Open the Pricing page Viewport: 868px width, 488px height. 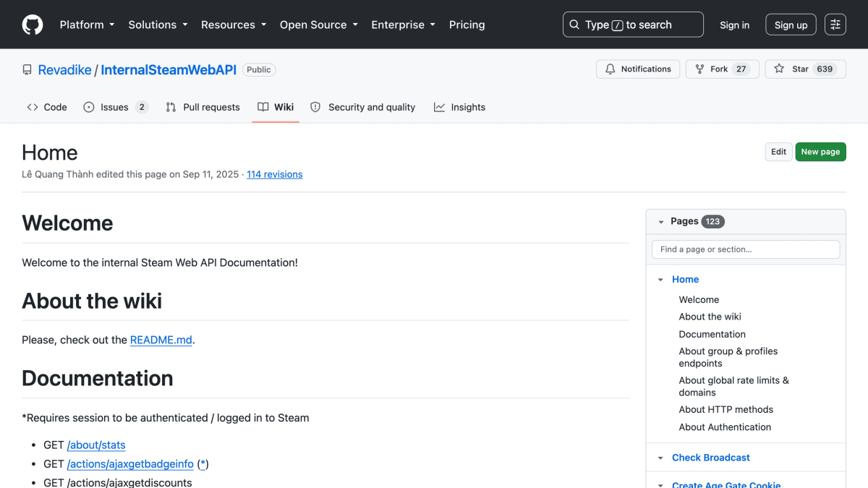coord(467,25)
